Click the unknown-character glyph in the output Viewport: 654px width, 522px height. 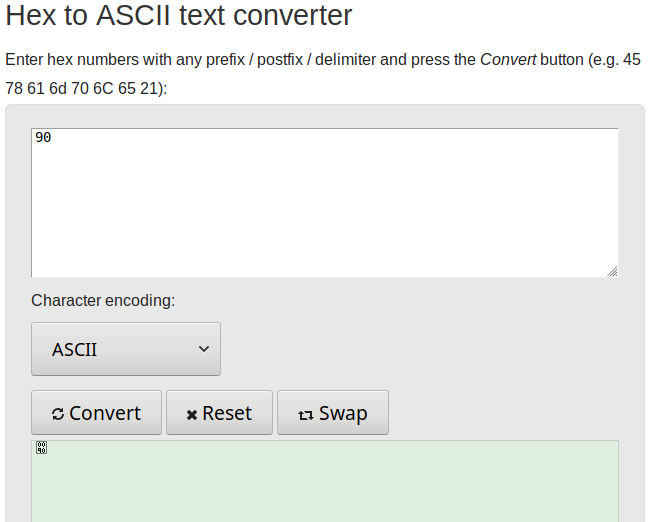[41, 448]
